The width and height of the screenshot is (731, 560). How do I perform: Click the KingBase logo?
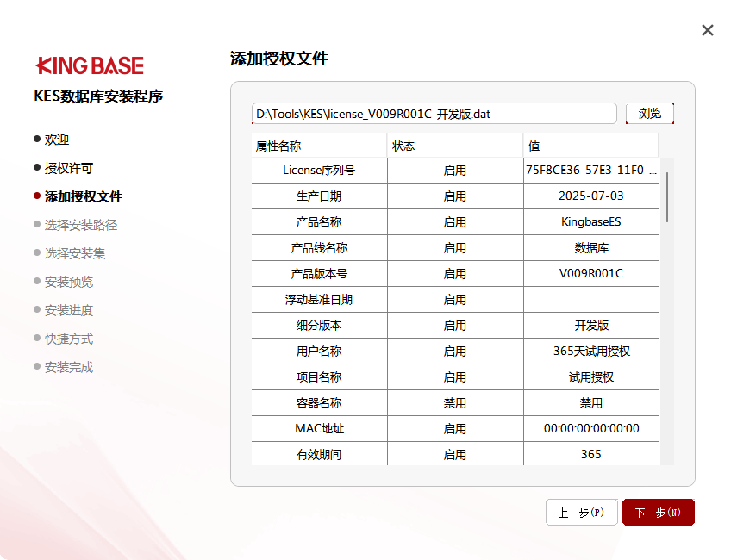[x=90, y=65]
